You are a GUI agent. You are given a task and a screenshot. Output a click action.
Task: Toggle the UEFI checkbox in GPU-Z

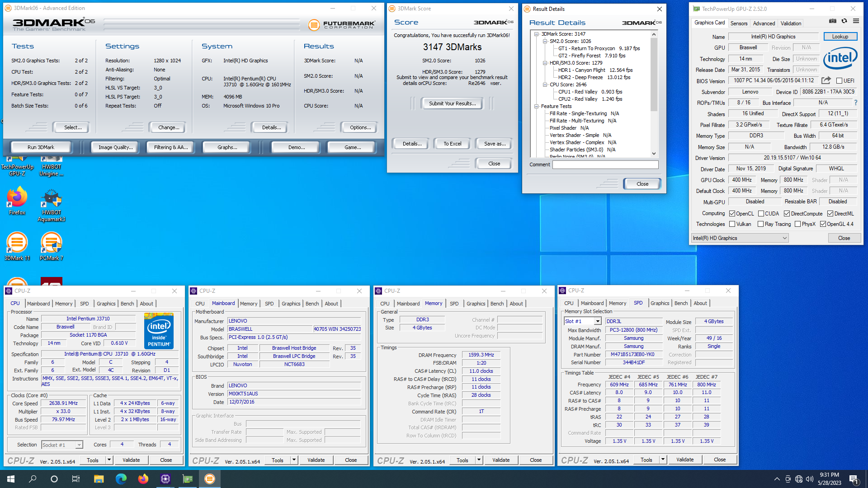839,81
